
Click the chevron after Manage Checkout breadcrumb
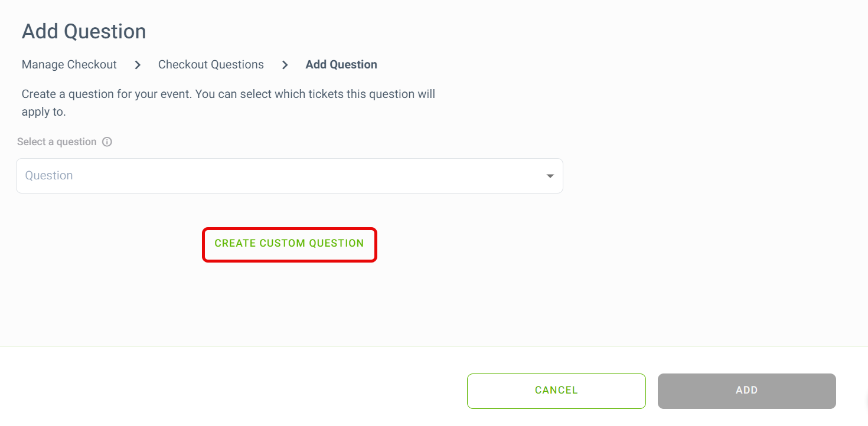pyautogui.click(x=138, y=65)
